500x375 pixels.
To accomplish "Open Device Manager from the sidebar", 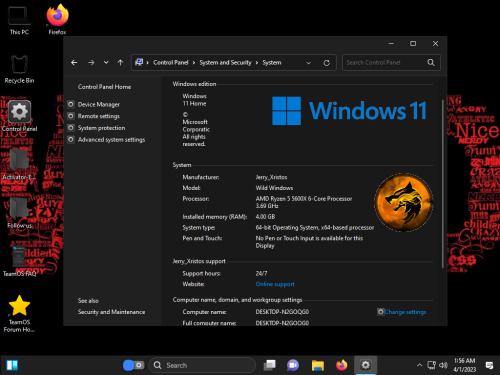I will coord(99,104).
